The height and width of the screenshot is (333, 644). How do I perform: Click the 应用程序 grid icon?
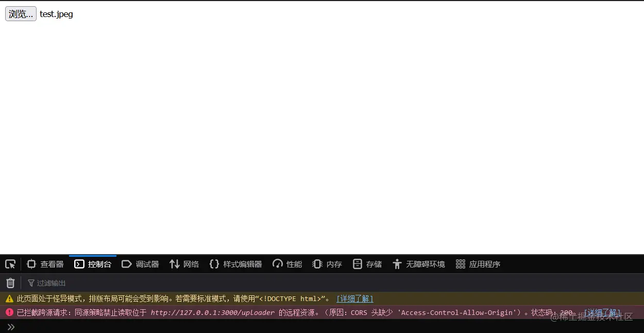pos(460,264)
